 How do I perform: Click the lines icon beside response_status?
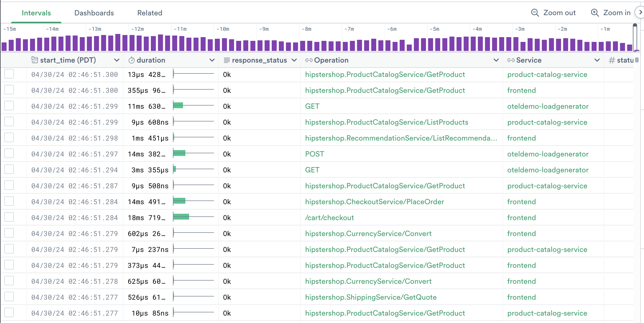click(227, 60)
